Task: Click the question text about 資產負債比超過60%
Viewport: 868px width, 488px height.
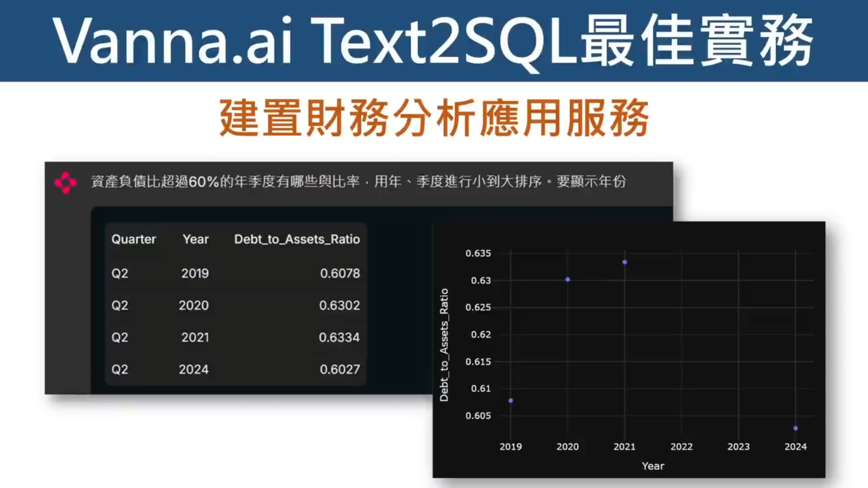Action: [x=359, y=182]
